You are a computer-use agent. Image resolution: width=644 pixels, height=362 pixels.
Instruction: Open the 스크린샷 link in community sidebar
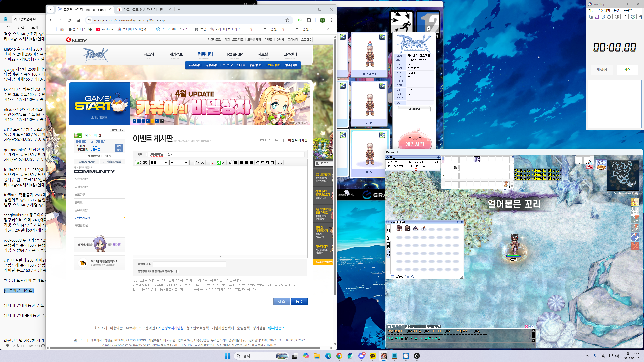coord(80,195)
